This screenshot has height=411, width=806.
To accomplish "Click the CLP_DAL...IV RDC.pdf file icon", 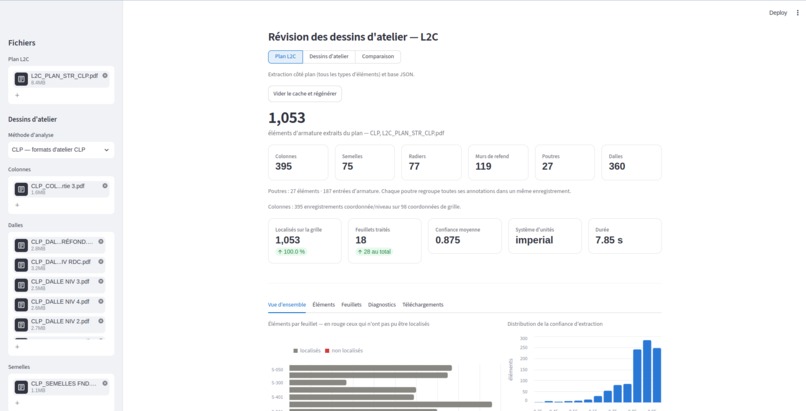I will coord(21,265).
